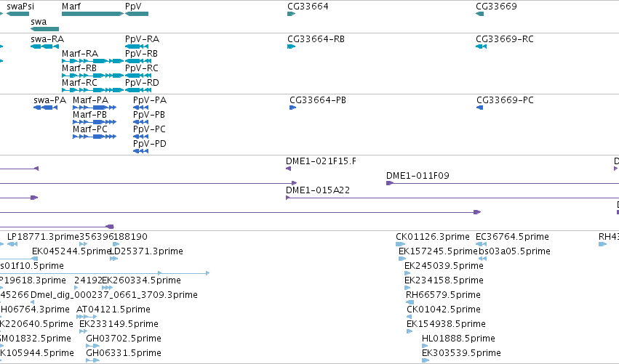The height and width of the screenshot is (364, 619).
Task: Click the DME1-021F15.F BAC end
Action: point(288,169)
